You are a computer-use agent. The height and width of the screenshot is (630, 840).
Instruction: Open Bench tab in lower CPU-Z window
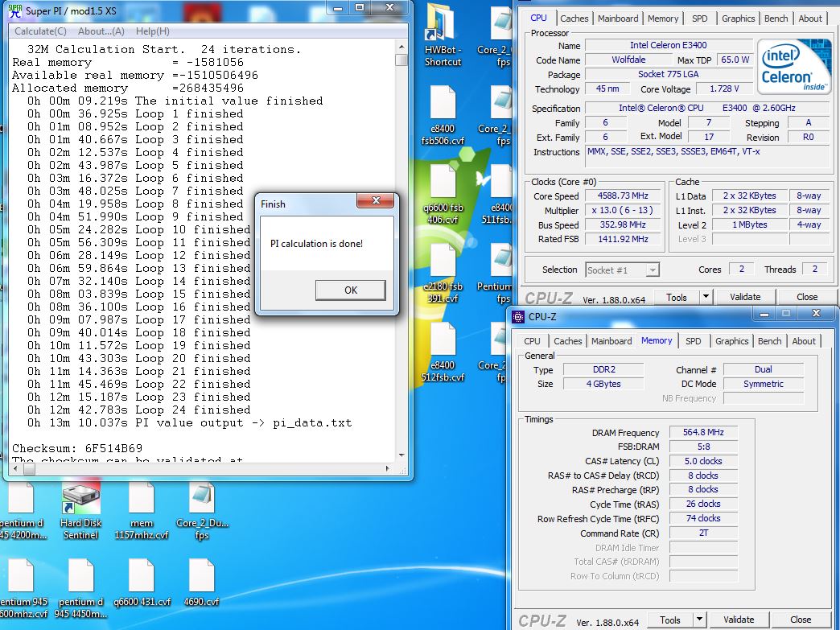click(x=769, y=340)
